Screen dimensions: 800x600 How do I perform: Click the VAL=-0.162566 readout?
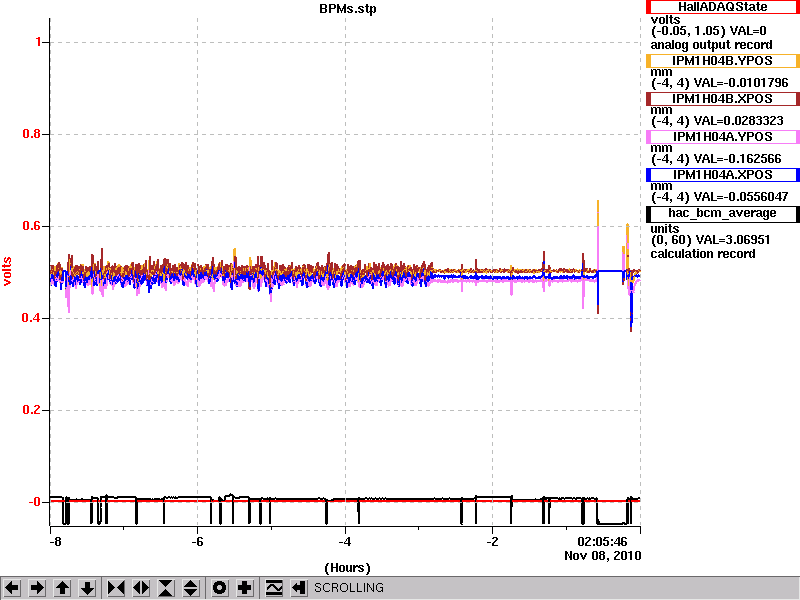[738, 159]
